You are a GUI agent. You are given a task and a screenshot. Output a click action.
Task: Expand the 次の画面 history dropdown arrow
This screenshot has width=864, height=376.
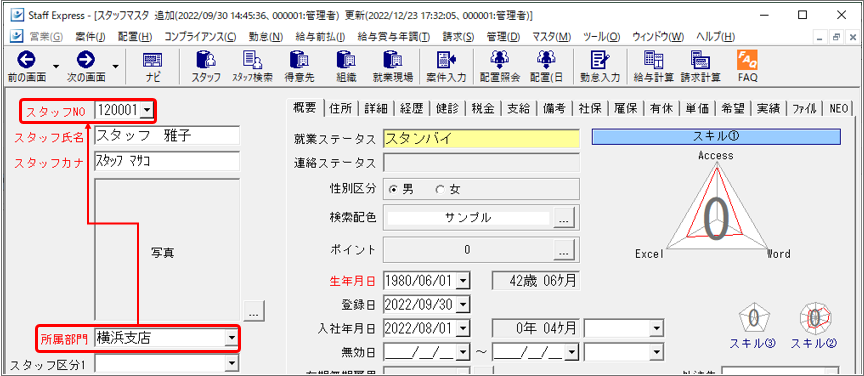coord(116,66)
